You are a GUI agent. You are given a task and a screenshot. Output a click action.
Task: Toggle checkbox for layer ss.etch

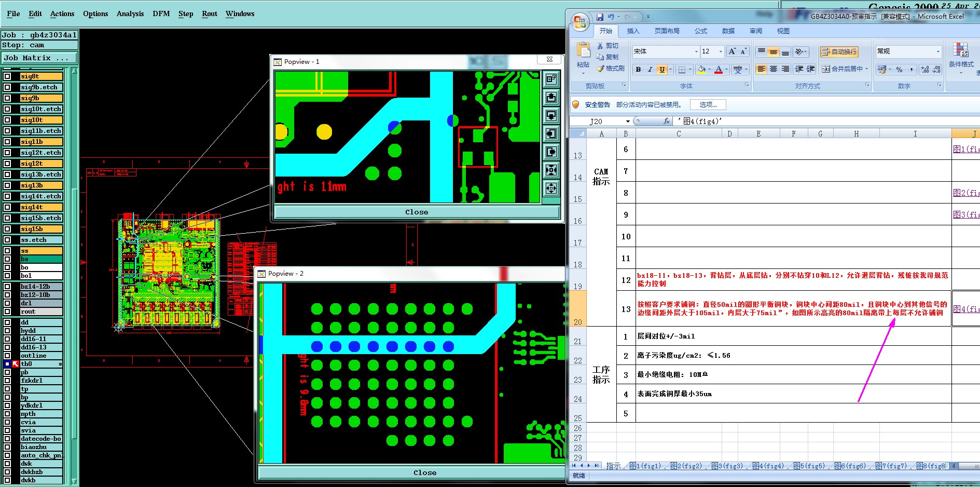[7, 240]
